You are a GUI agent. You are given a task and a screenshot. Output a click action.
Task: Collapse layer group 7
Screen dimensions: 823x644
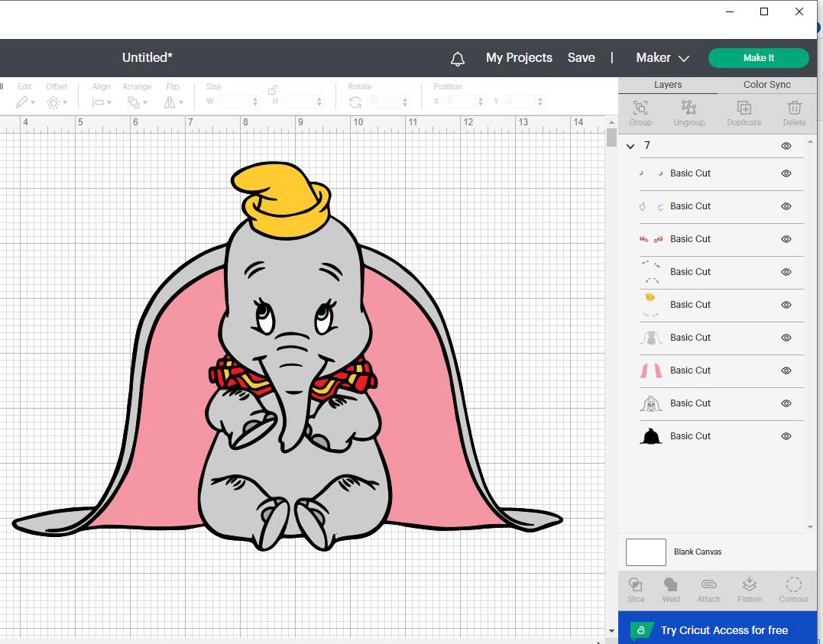pos(630,147)
